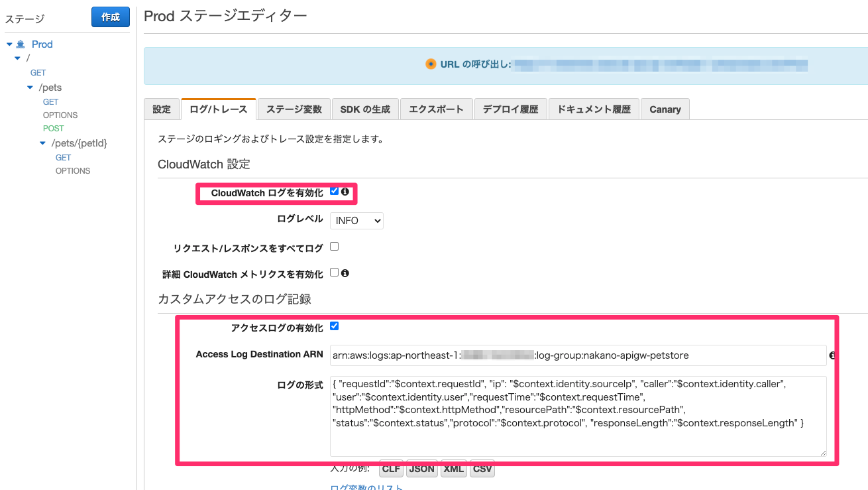Select OPTIONS method under /pets/{petId}
Screen dimensions: 868x490
point(73,171)
